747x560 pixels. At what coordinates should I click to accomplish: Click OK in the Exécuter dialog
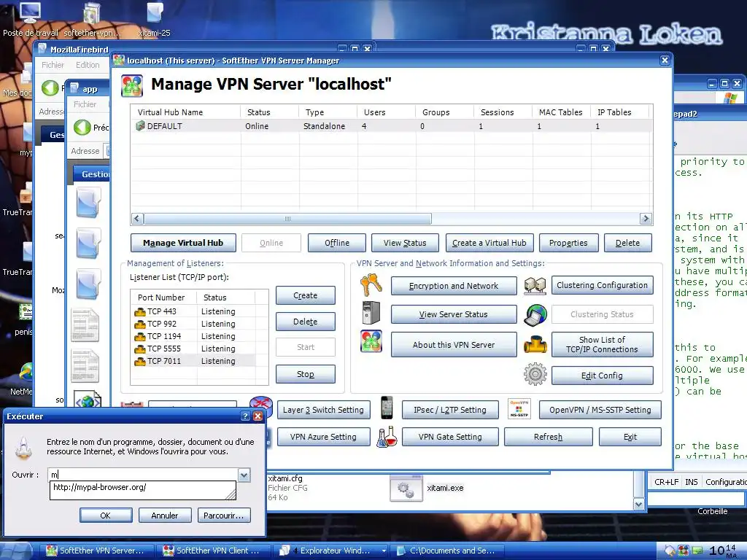pos(106,516)
